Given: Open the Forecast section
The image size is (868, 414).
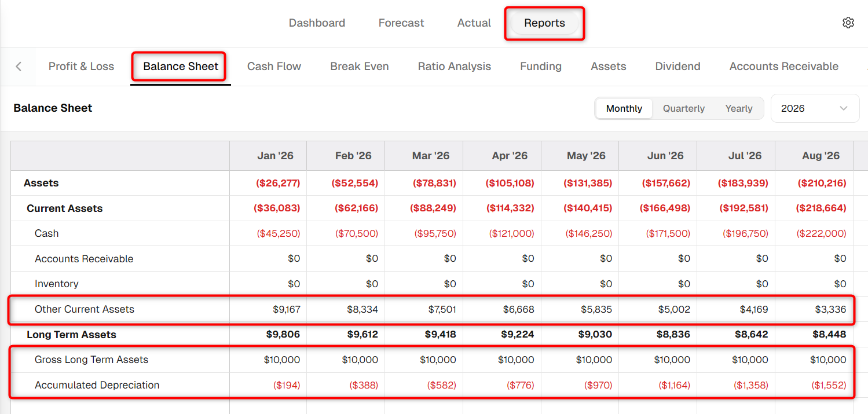Looking at the screenshot, I should (x=401, y=23).
